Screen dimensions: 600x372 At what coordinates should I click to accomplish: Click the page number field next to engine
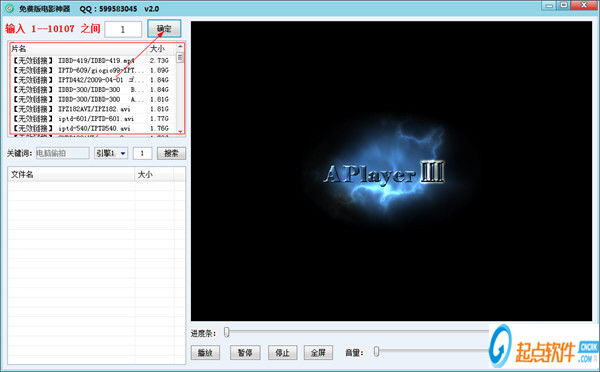point(142,153)
